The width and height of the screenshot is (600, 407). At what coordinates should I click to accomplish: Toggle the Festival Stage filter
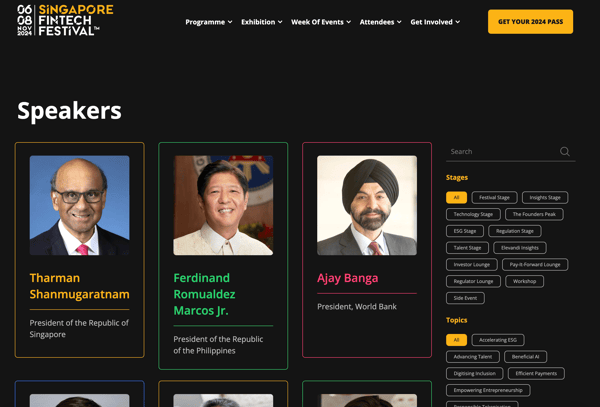point(494,198)
